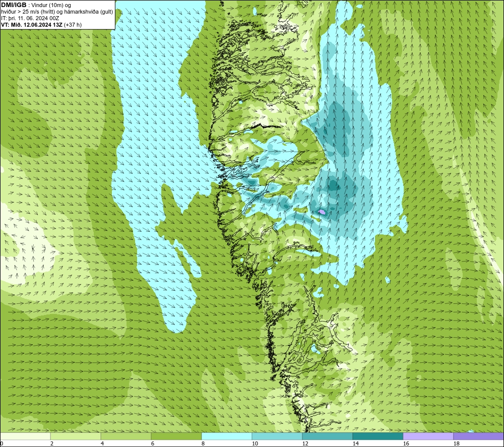Pick the 4–6 m/s green legend swatch

(x=126, y=436)
